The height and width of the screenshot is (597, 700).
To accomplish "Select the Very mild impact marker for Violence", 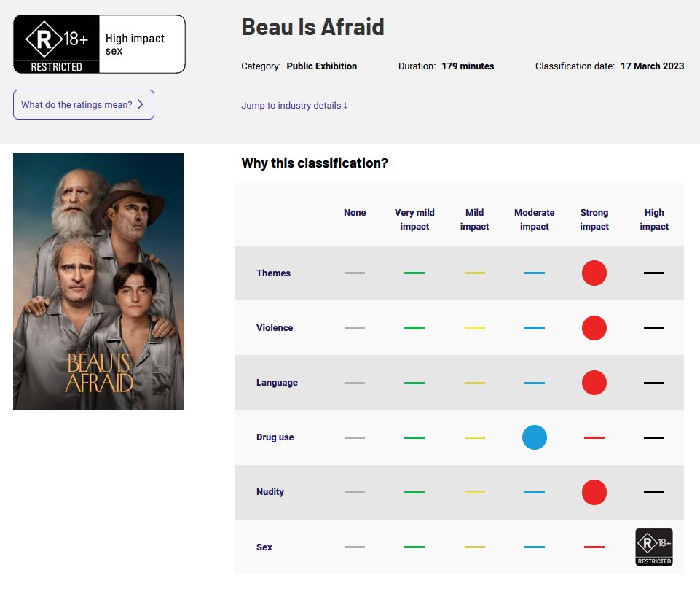I will pyautogui.click(x=414, y=327).
